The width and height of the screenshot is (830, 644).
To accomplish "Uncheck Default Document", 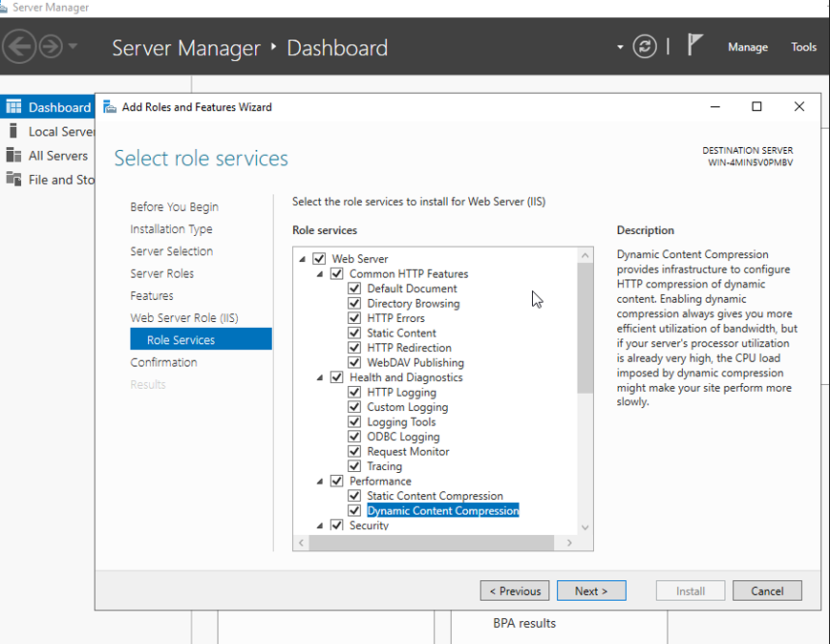I will [354, 289].
